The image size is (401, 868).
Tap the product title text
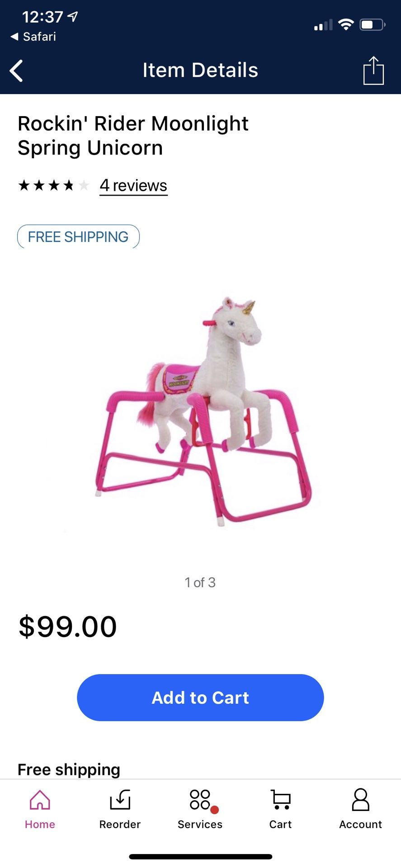(x=133, y=136)
